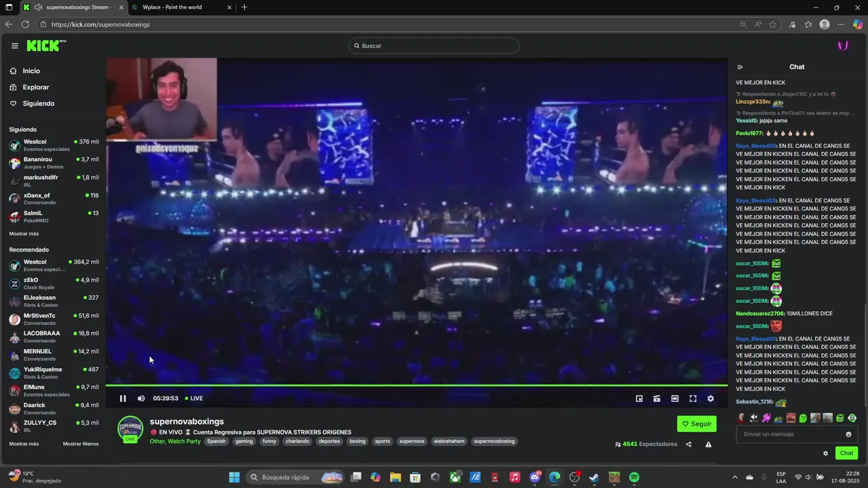Open recommended channel ZULLYY_CS
The height and width of the screenshot is (488, 868).
coord(54,426)
